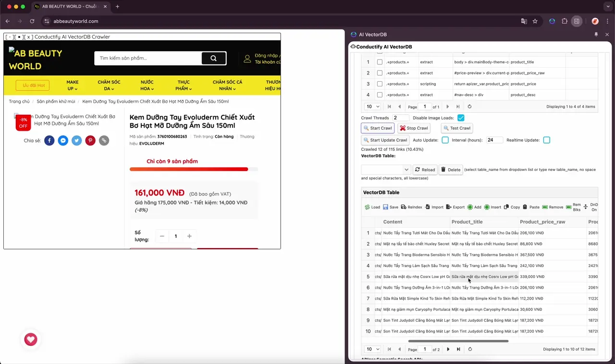Enable the Auto Update checkbox
This screenshot has height=364, width=615.
coord(445,140)
